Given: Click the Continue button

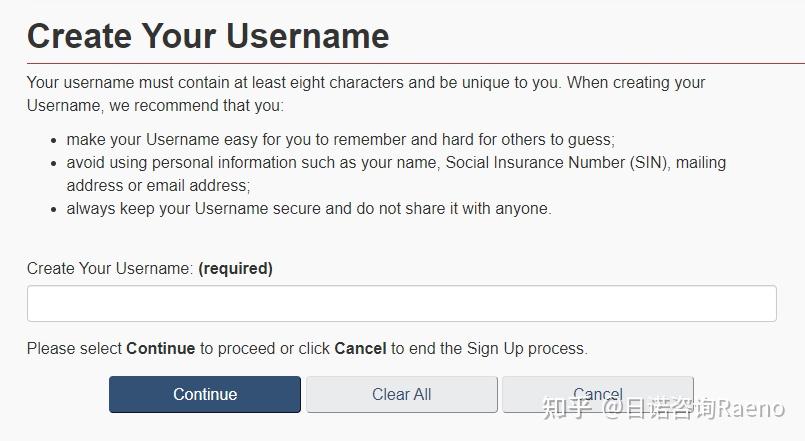Looking at the screenshot, I should pyautogui.click(x=204, y=394).
